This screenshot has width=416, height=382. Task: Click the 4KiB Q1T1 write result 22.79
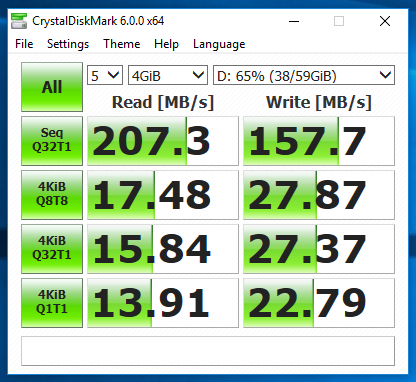pos(319,303)
